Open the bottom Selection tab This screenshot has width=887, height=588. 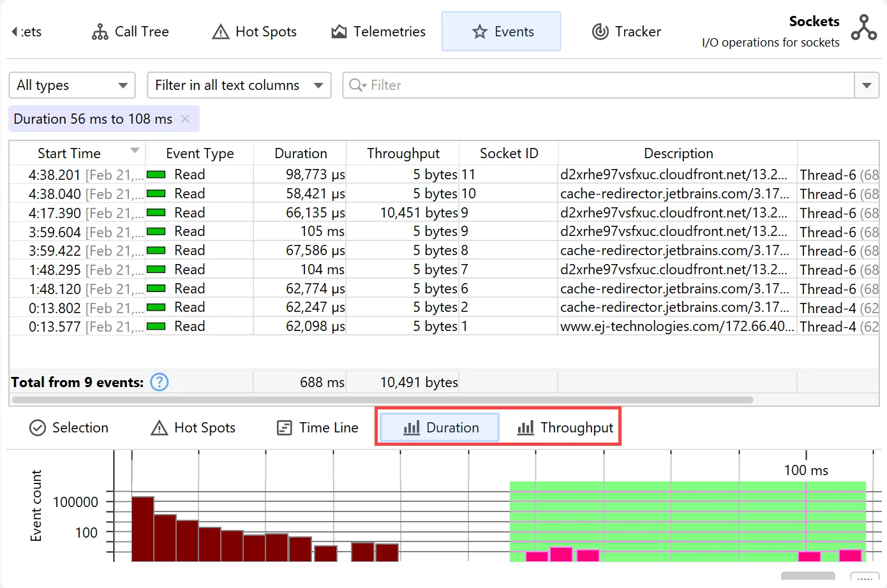[69, 428]
